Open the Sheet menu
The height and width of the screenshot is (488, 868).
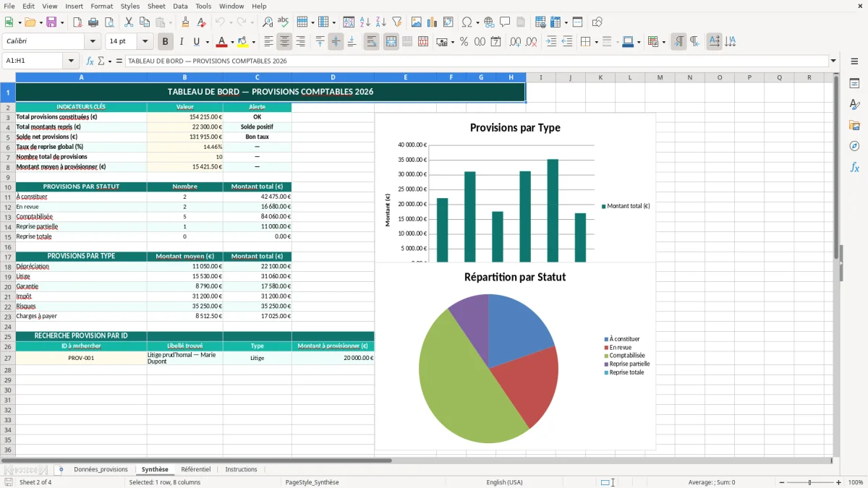tap(156, 6)
